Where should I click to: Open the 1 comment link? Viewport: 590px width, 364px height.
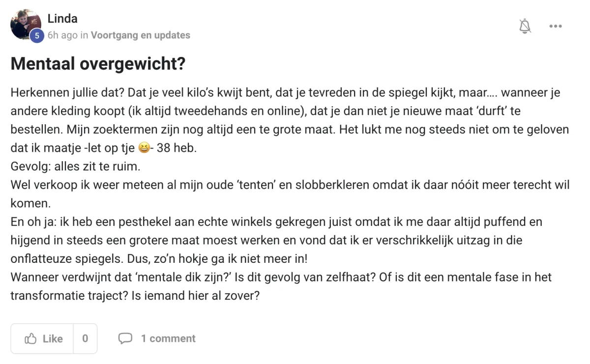tap(168, 338)
